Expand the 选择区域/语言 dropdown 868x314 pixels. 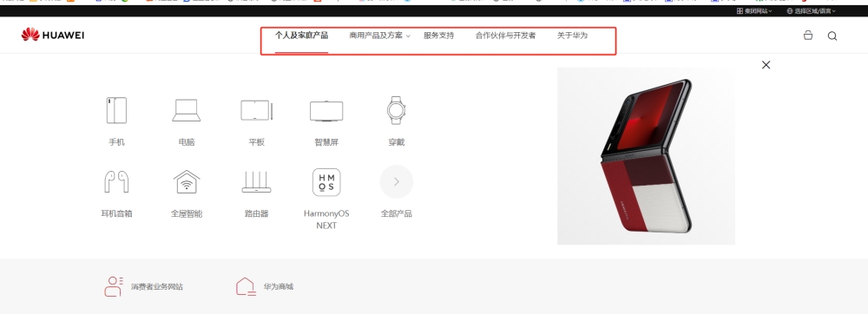pos(811,10)
